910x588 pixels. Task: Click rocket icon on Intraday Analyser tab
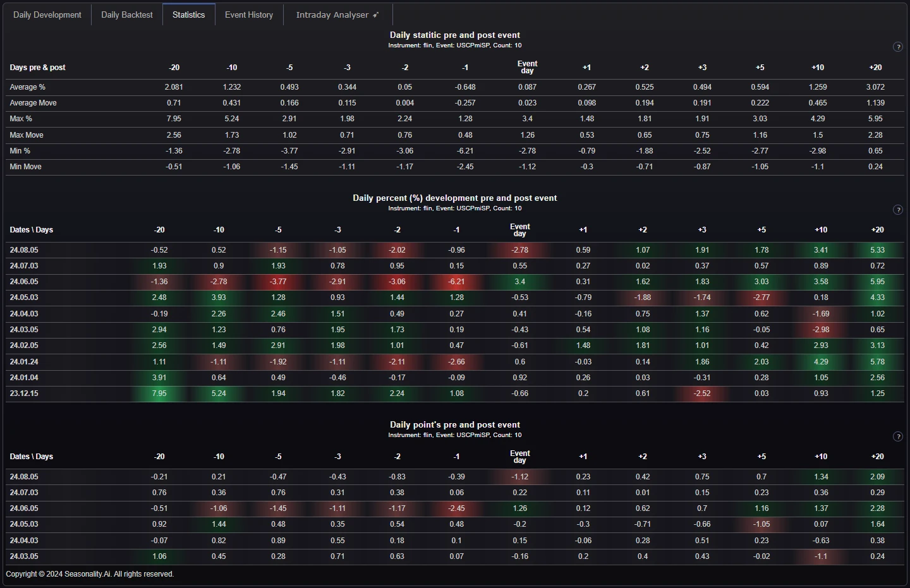[x=376, y=15]
